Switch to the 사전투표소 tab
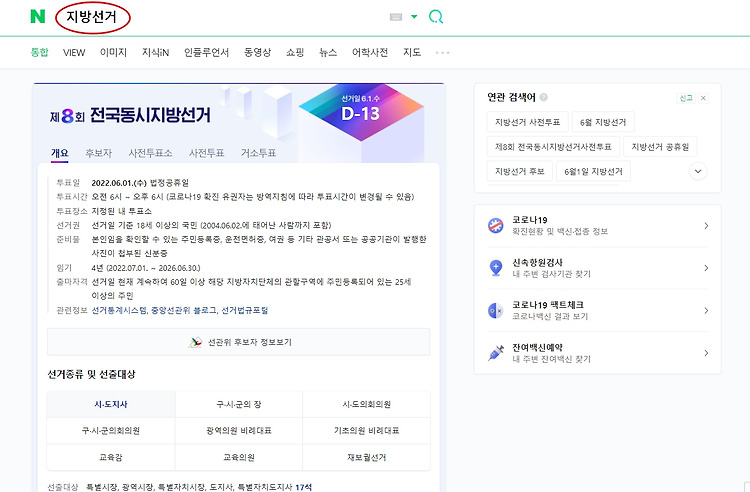The height and width of the screenshot is (492, 750). click(x=150, y=153)
